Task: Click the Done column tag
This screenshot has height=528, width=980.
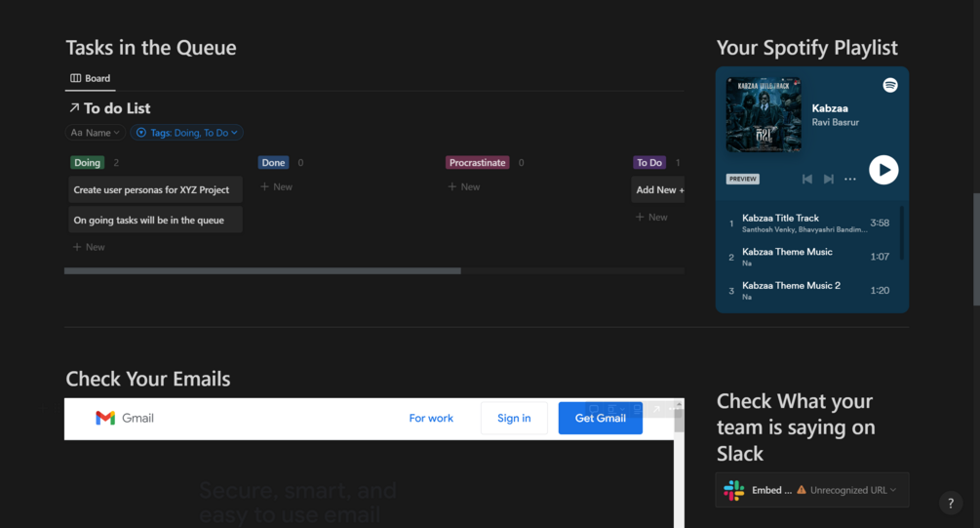Action: 273,163
